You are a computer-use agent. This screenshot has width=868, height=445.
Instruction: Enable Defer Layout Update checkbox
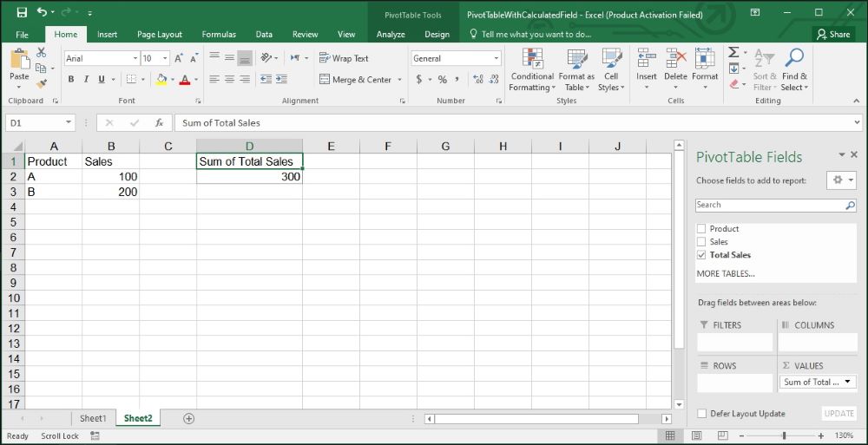point(701,414)
